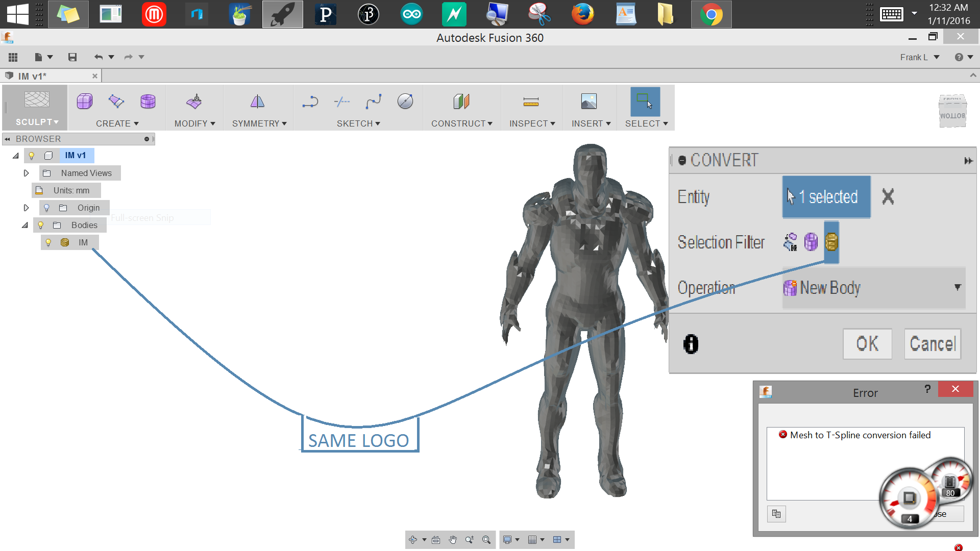This screenshot has width=980, height=551.
Task: Select the Mirror symmetry tool icon
Action: 257,101
